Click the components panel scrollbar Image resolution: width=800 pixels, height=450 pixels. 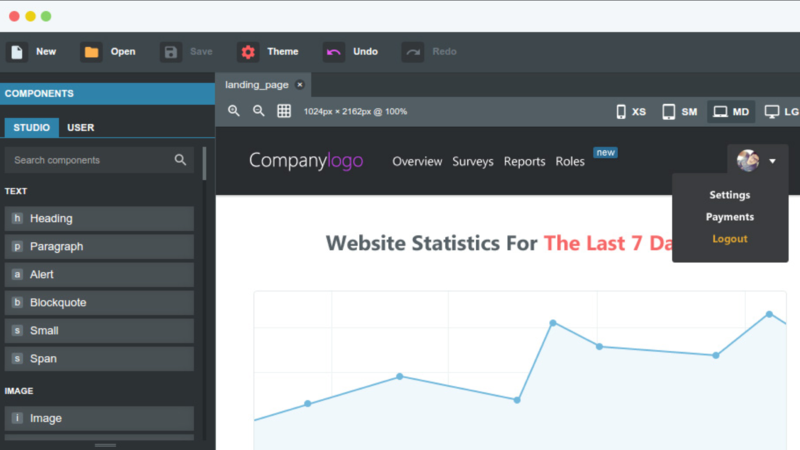coord(205,164)
